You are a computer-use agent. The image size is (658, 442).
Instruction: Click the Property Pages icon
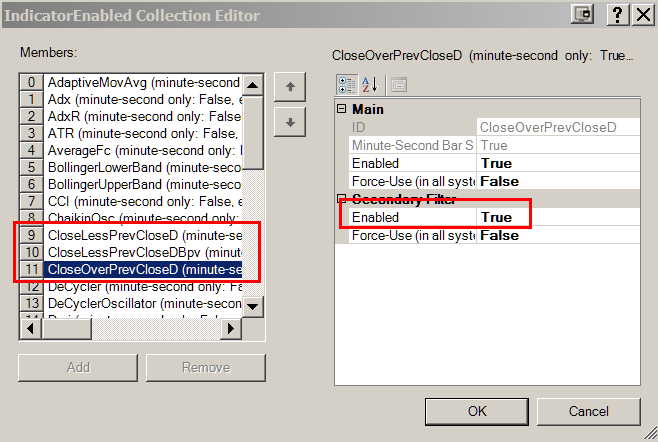tap(398, 85)
